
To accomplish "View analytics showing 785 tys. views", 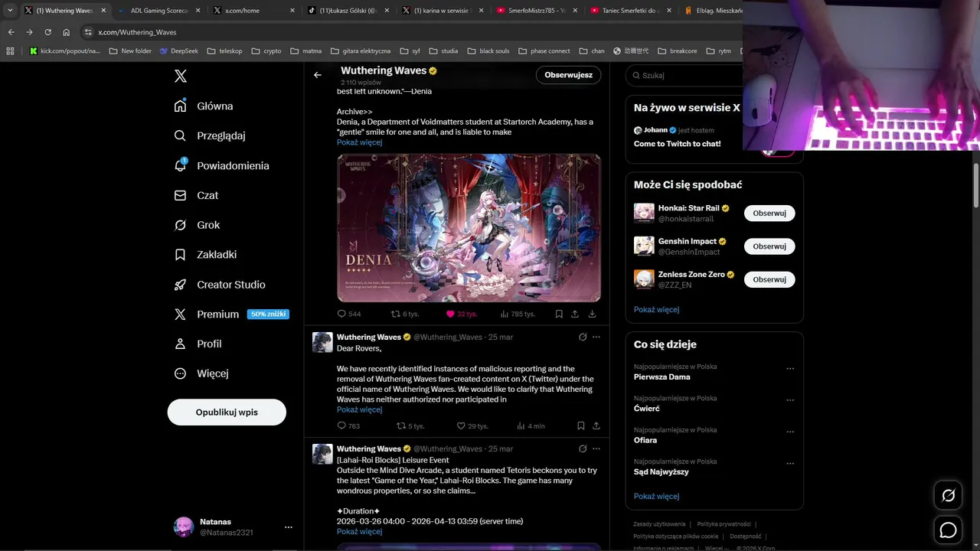I will coord(518,314).
